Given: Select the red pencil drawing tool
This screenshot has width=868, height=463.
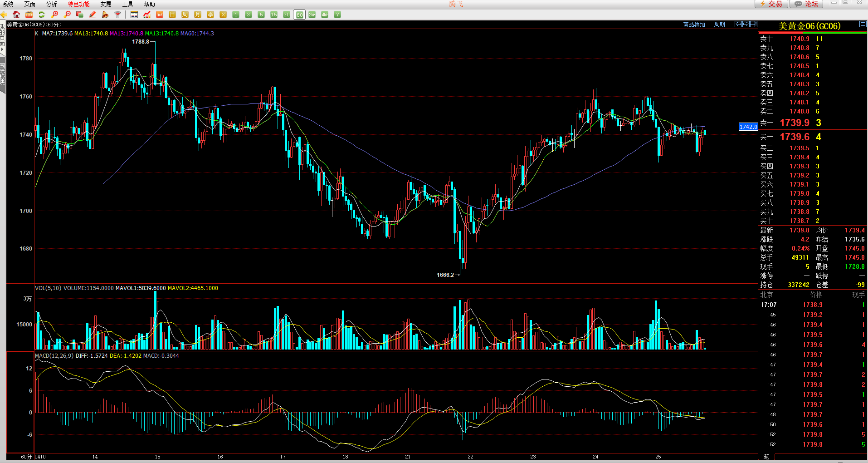Looking at the screenshot, I should pyautogui.click(x=93, y=15).
